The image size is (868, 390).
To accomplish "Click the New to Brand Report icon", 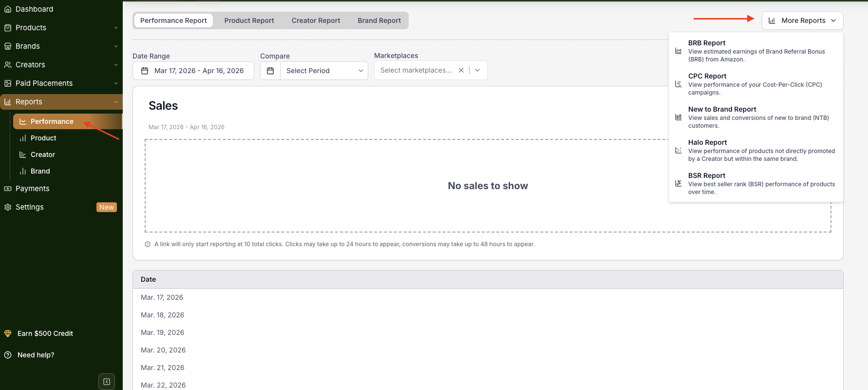I will tap(678, 117).
